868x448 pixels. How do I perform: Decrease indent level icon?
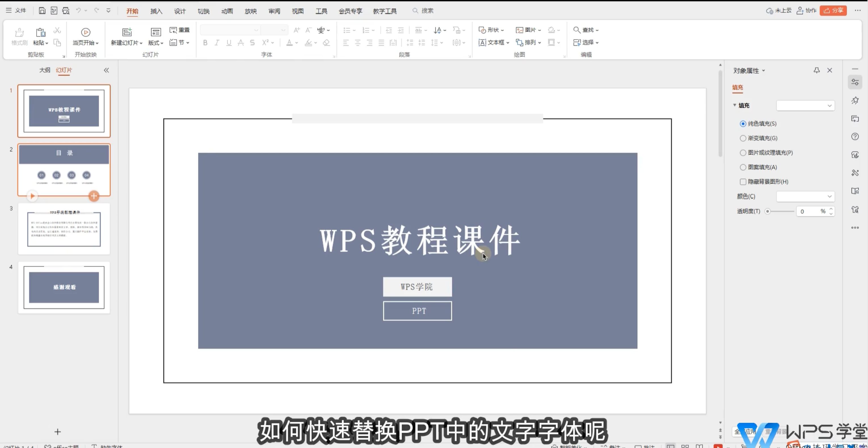point(389,30)
